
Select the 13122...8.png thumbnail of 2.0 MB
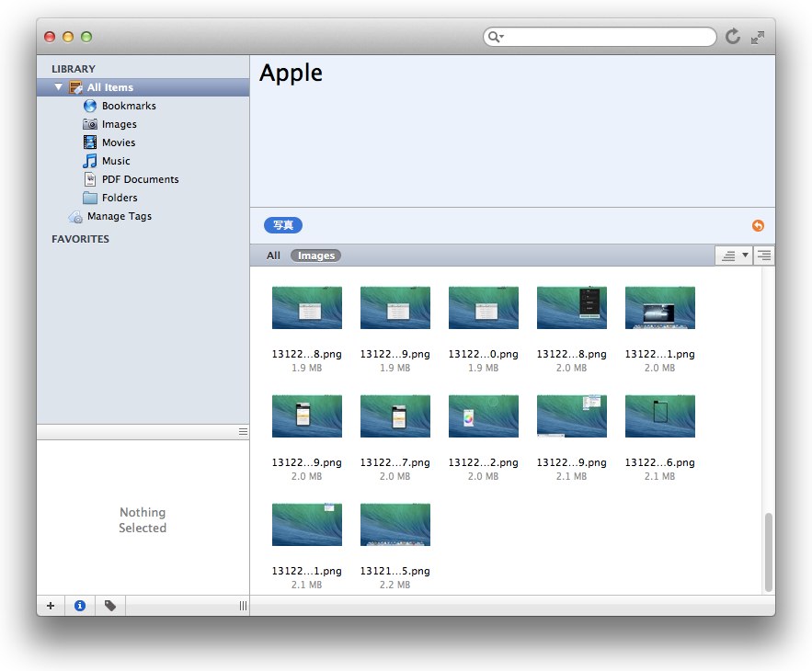point(572,308)
